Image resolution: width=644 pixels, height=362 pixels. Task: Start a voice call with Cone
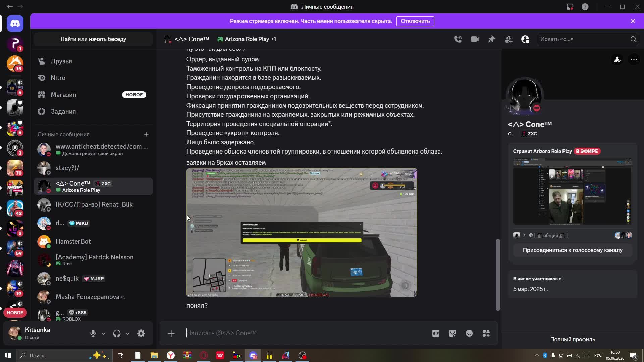pos(458,39)
